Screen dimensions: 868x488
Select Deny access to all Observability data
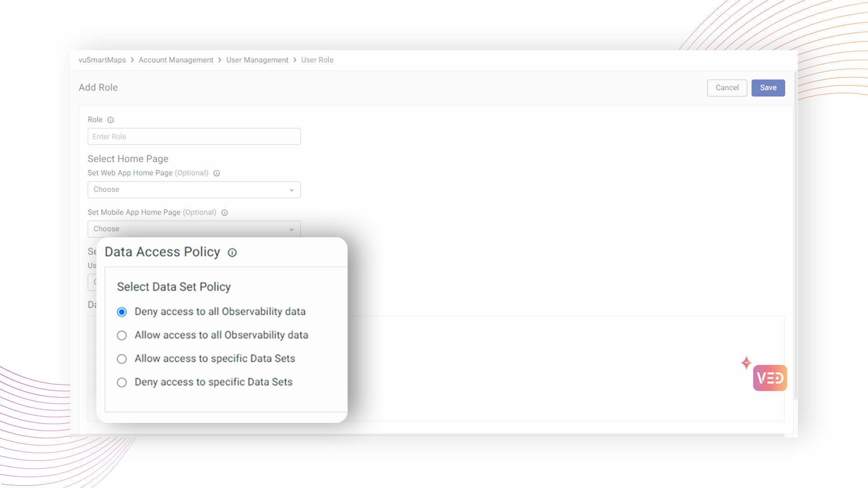[122, 312]
